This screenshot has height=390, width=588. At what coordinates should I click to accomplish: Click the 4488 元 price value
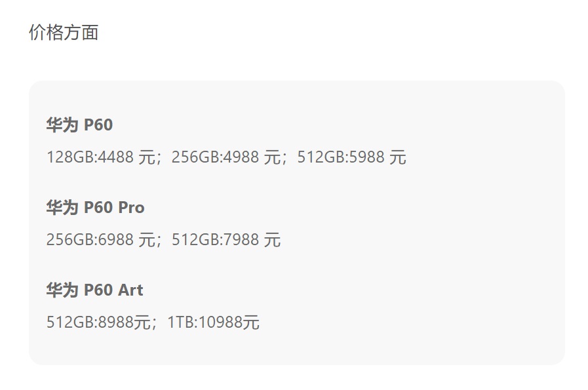(x=125, y=157)
